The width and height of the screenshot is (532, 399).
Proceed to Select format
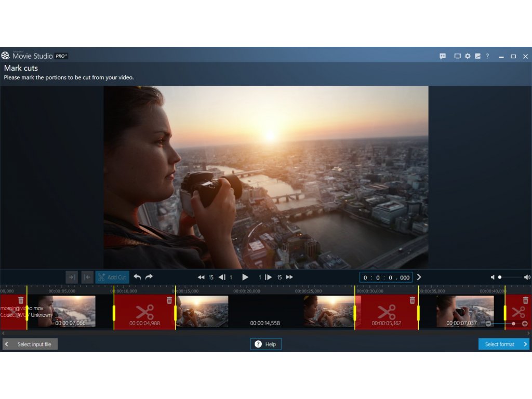click(x=503, y=344)
